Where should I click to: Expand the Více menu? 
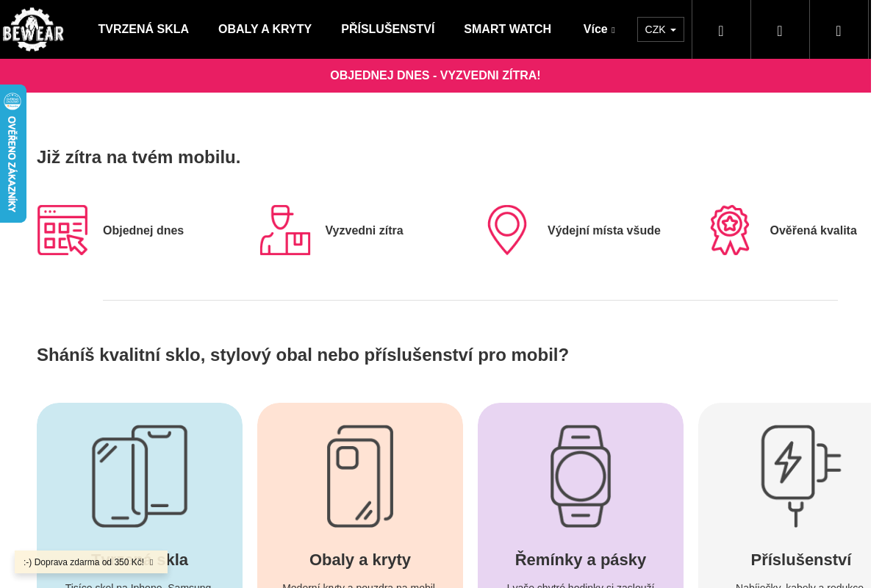click(599, 29)
